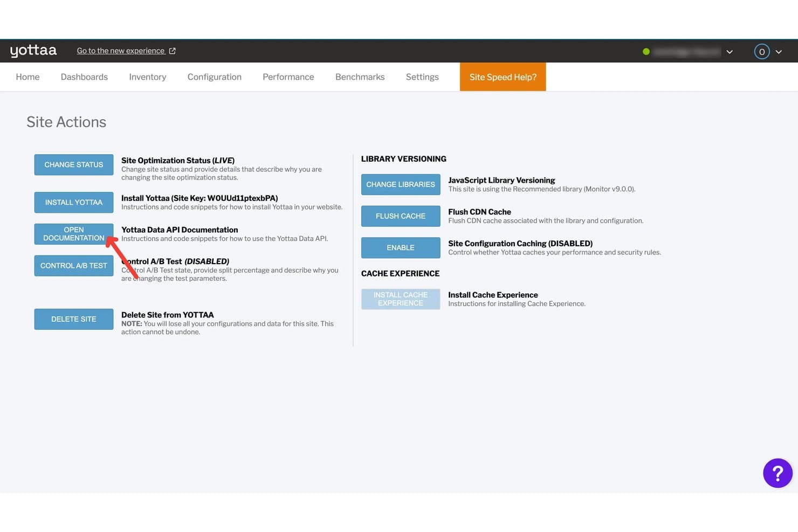The width and height of the screenshot is (798, 532).
Task: Click the CONTROL A/B TEST button
Action: pos(74,266)
